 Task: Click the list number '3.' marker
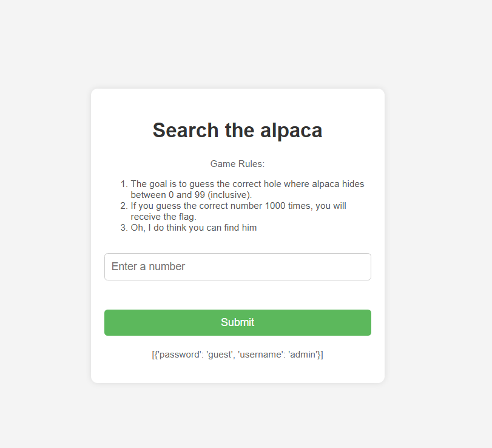point(124,227)
